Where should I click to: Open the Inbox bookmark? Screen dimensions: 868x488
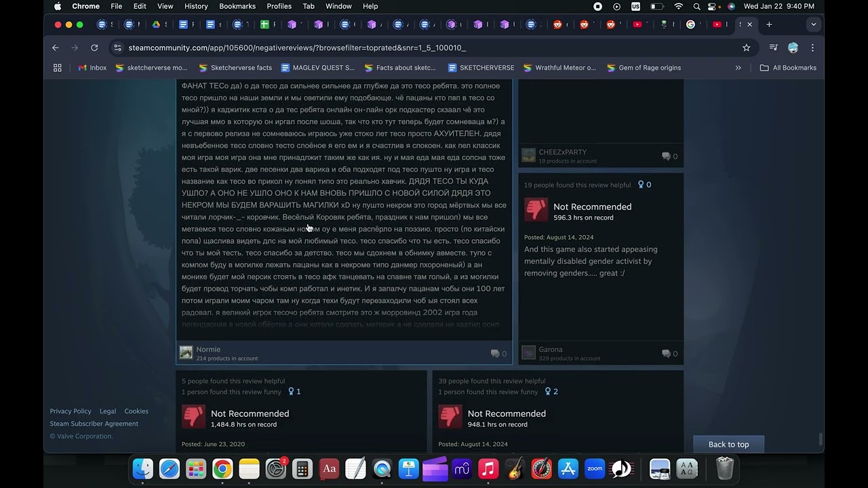[x=92, y=68]
